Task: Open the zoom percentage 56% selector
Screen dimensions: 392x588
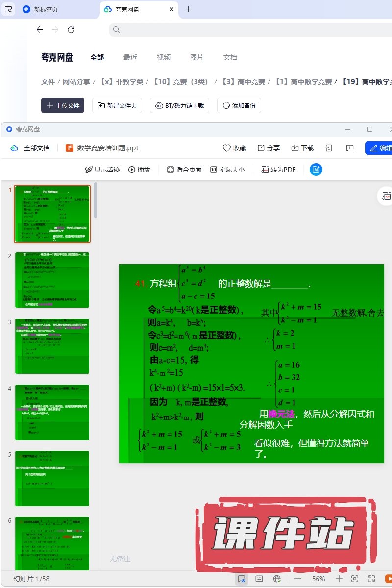Action: (x=318, y=579)
